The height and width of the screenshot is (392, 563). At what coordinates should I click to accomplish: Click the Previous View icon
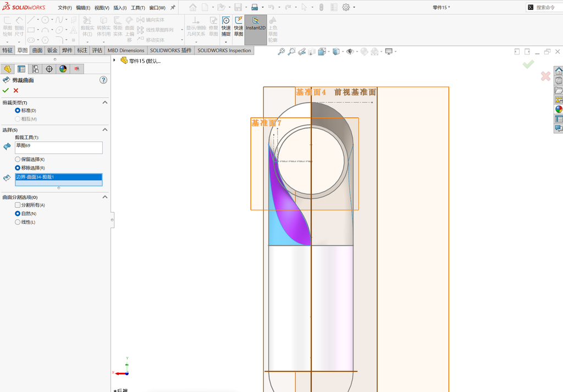pyautogui.click(x=302, y=52)
